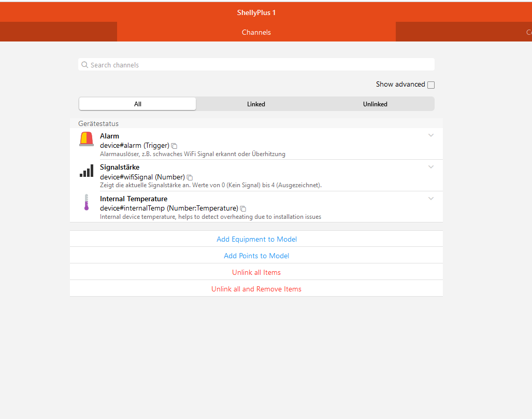Focus the Search channels field
Screen dimensions: 532x419
(x=256, y=64)
